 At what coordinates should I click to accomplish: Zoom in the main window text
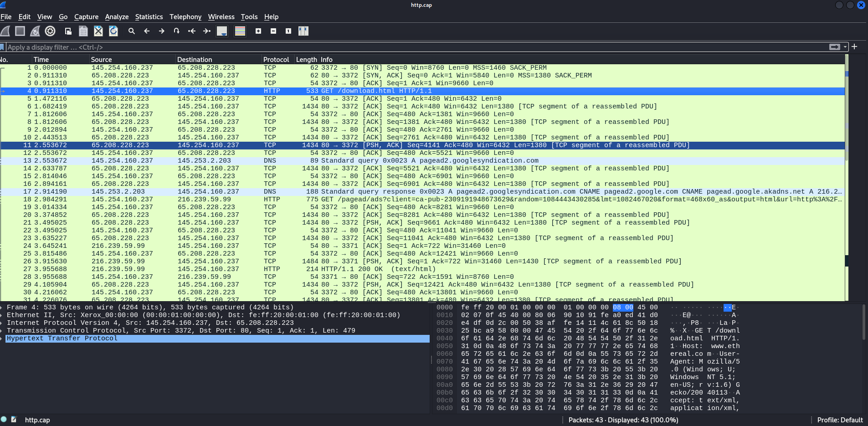258,31
